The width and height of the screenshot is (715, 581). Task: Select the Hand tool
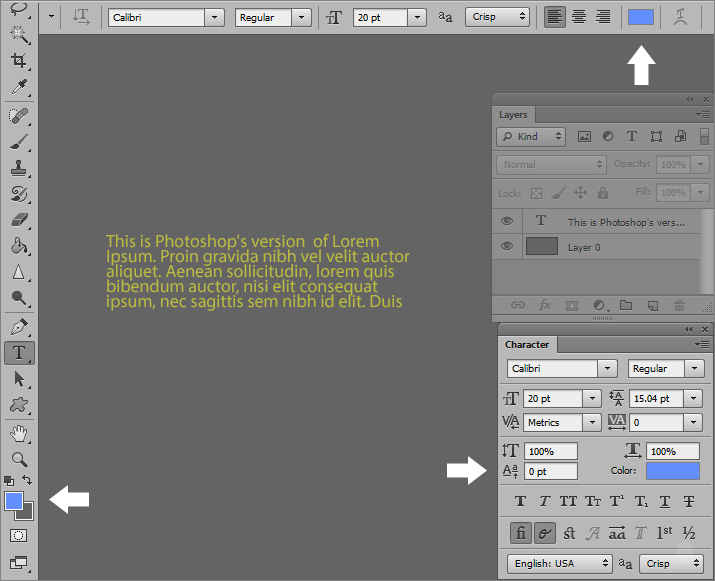click(x=19, y=433)
